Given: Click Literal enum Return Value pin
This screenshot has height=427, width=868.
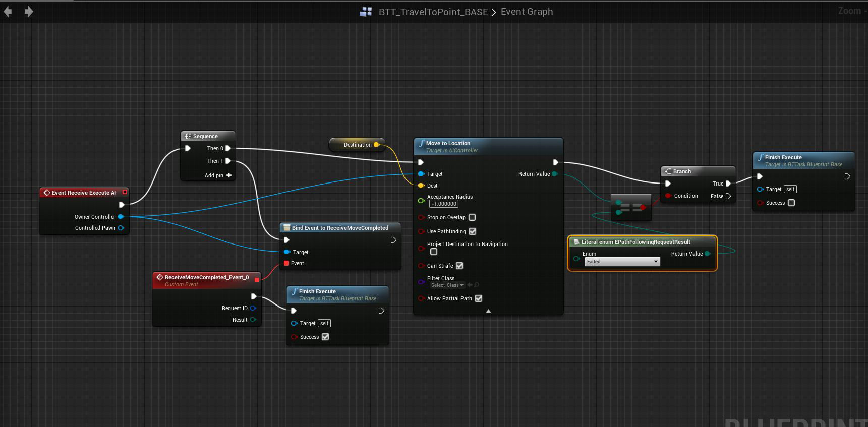Looking at the screenshot, I should click(707, 254).
